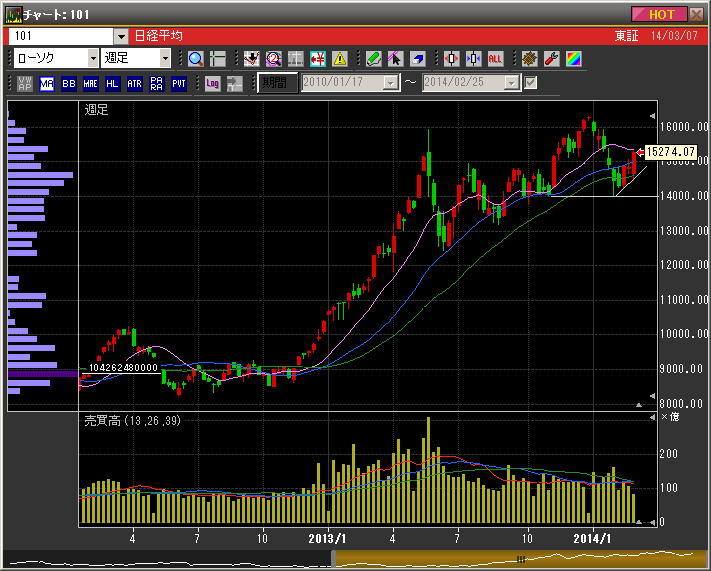Click the stock code field showing 101
Screen dimensions: 711x571
tap(61, 35)
